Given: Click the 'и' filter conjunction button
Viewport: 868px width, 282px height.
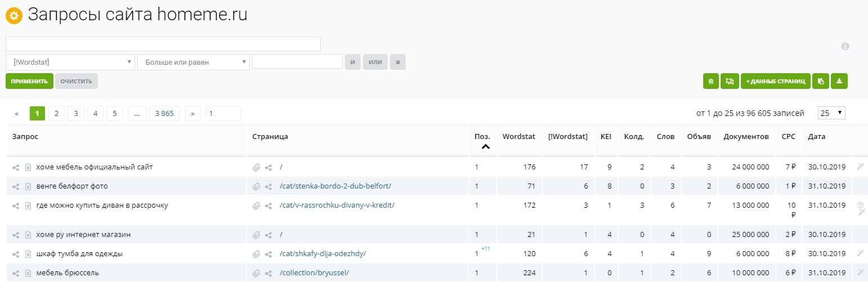Looking at the screenshot, I should coord(353,62).
